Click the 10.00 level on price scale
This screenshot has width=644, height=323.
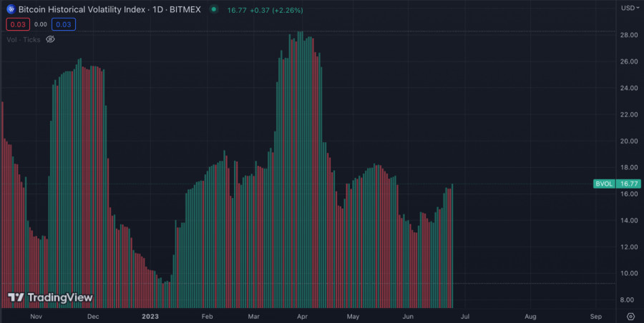(x=628, y=274)
